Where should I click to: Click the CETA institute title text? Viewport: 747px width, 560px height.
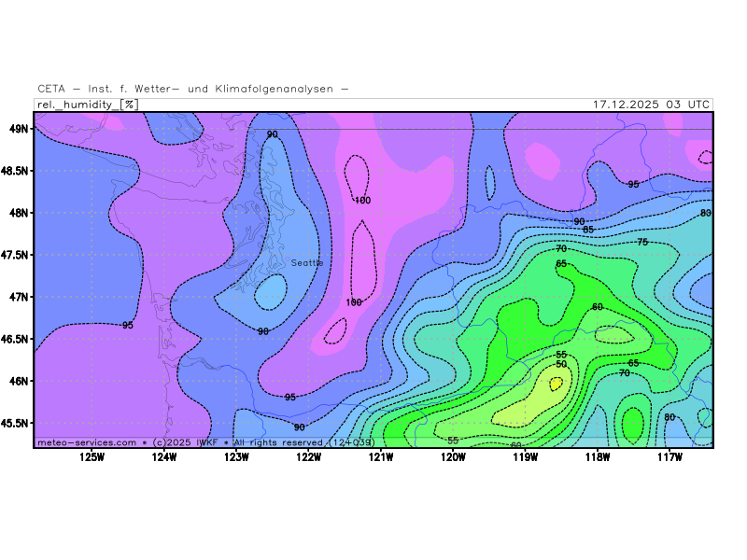[x=193, y=89]
